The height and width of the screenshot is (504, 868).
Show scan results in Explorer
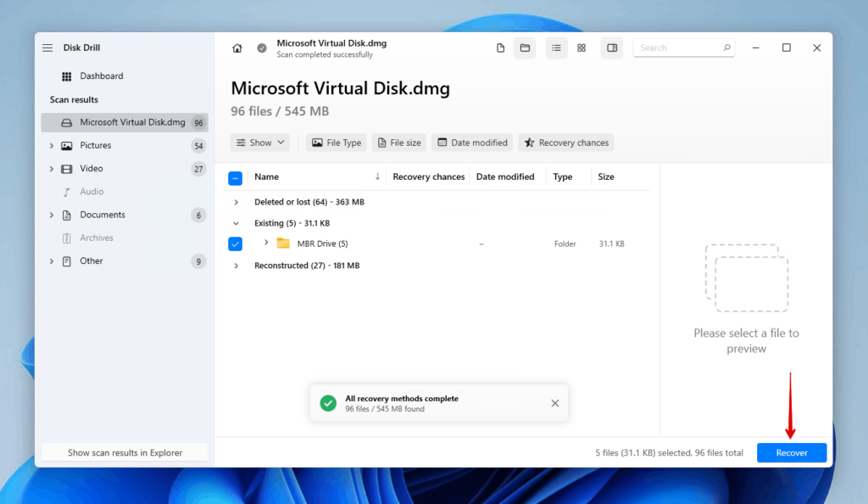point(124,452)
